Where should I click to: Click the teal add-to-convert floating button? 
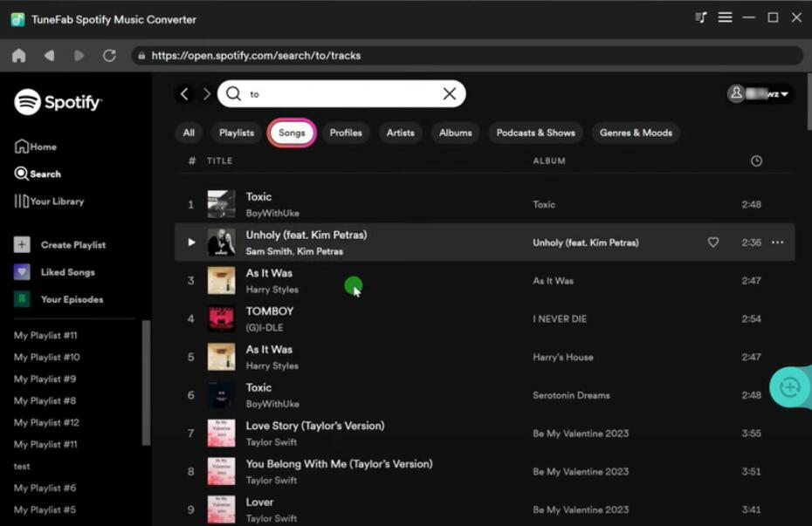789,387
